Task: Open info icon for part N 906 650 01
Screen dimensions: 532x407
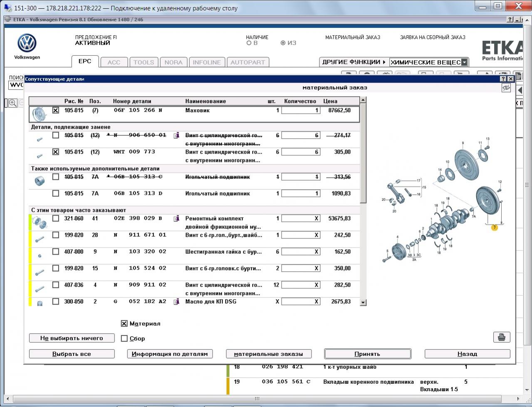Action: [x=176, y=135]
